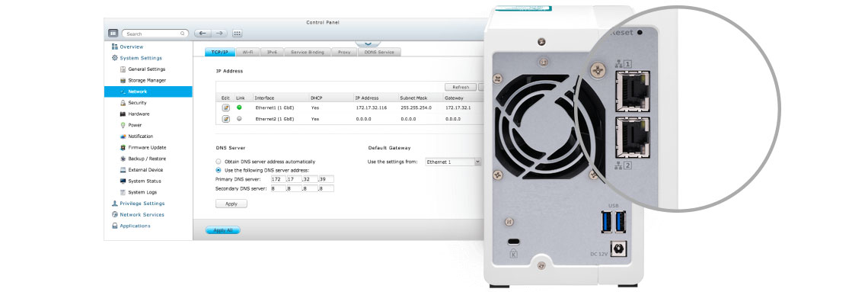Click the Subnet Mask column header
This screenshot has height=292, width=868.
[x=413, y=98]
